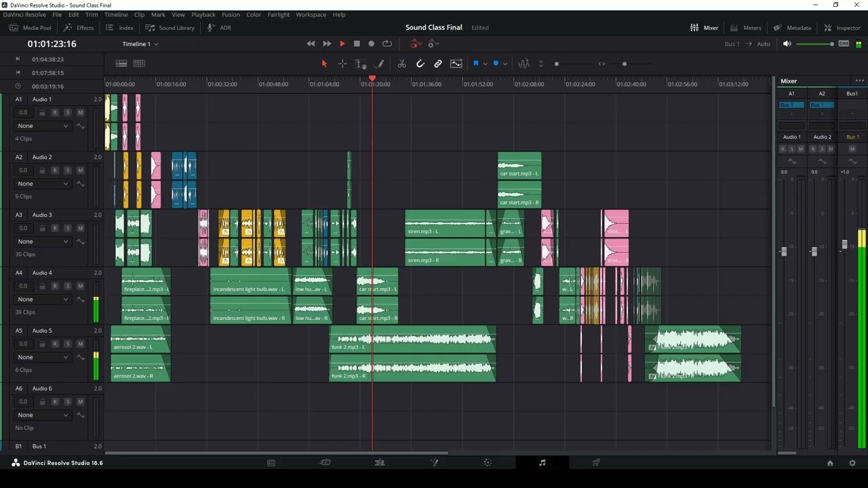The width and height of the screenshot is (868, 488).
Task: Open the Audio 1 automation None dropdown
Action: pos(43,126)
